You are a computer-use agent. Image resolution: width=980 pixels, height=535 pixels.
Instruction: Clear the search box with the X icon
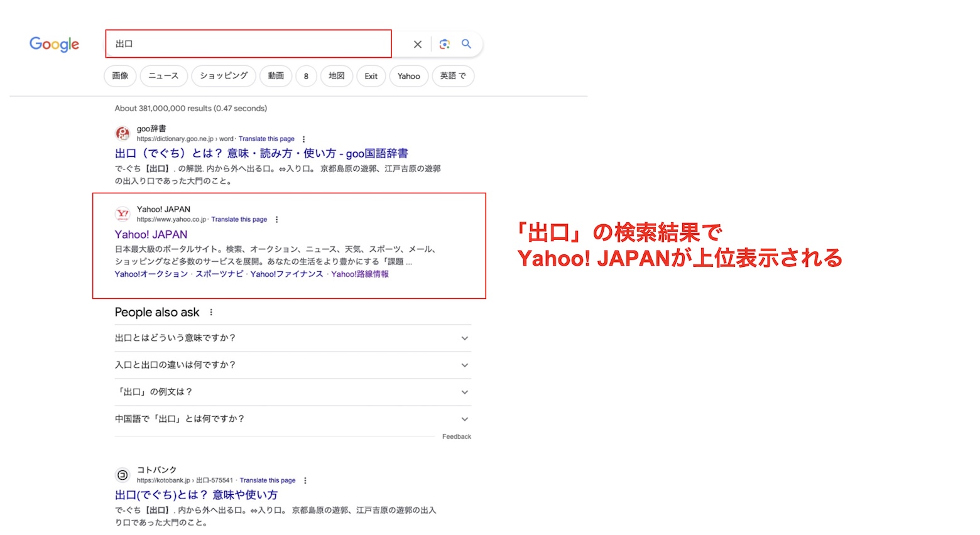pyautogui.click(x=417, y=44)
